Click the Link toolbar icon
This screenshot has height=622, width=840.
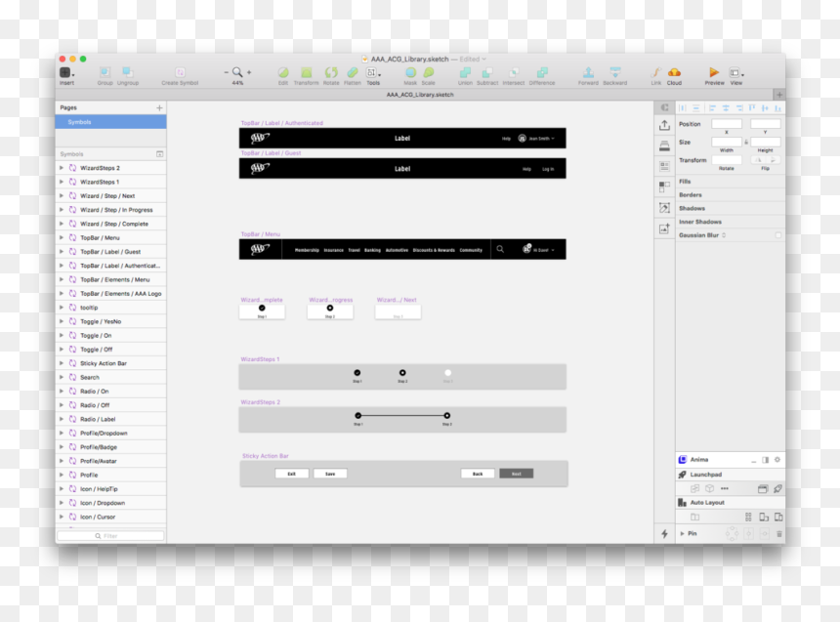pos(655,72)
